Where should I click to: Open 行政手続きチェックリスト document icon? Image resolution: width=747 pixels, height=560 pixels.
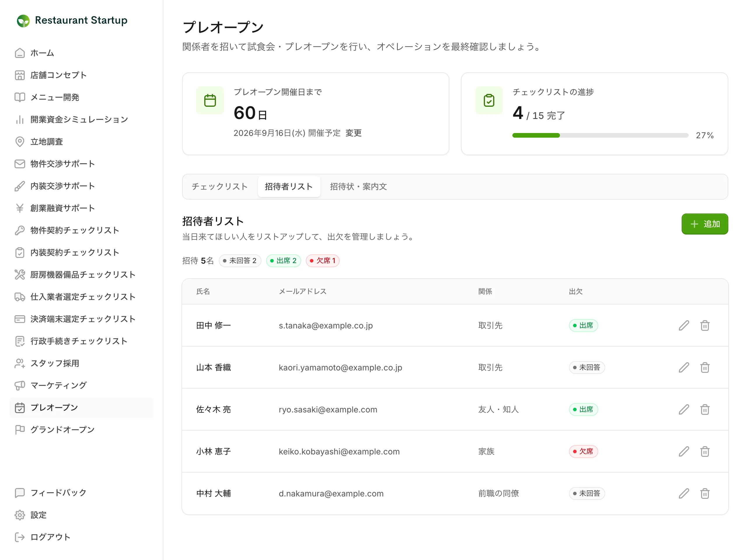20,341
